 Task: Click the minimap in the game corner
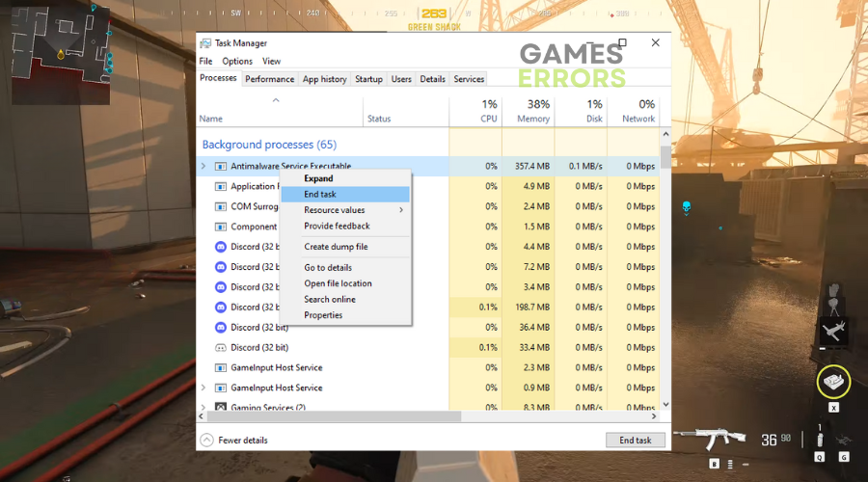tap(61, 53)
